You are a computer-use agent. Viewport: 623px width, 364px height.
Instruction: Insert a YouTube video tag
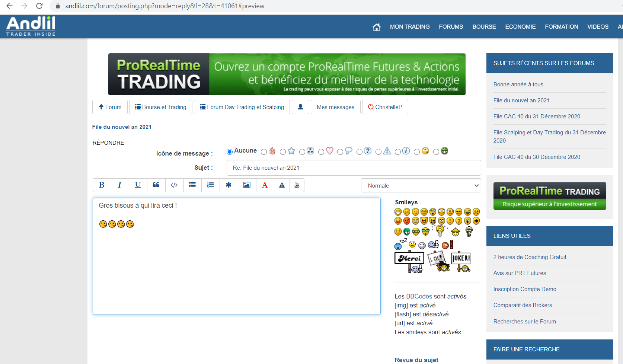click(297, 185)
